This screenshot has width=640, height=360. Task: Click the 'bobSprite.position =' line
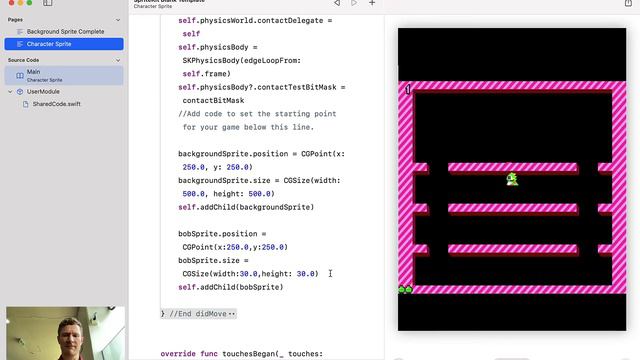[222, 233]
